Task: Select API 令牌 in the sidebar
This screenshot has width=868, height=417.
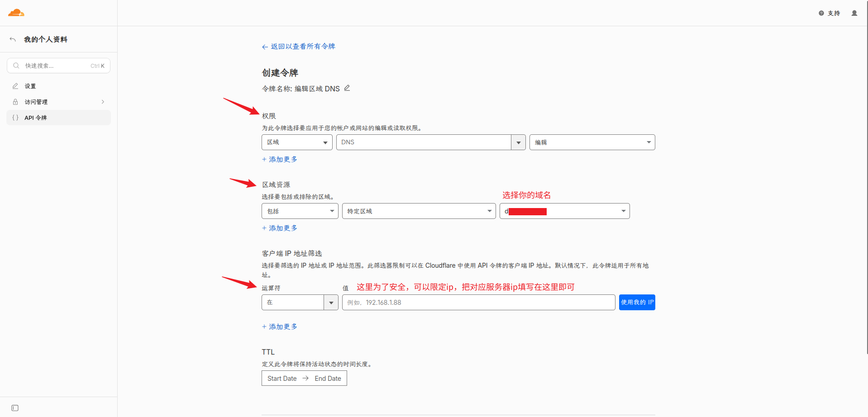Action: (59, 118)
